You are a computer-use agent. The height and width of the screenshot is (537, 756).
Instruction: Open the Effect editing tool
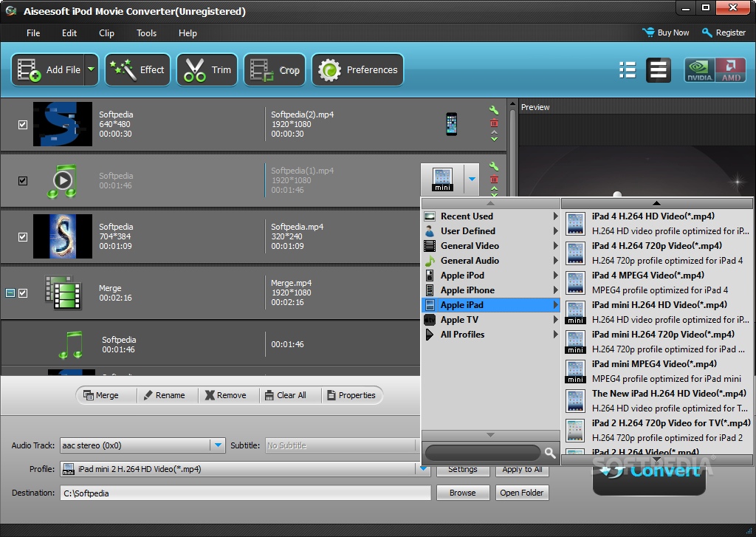click(x=137, y=70)
